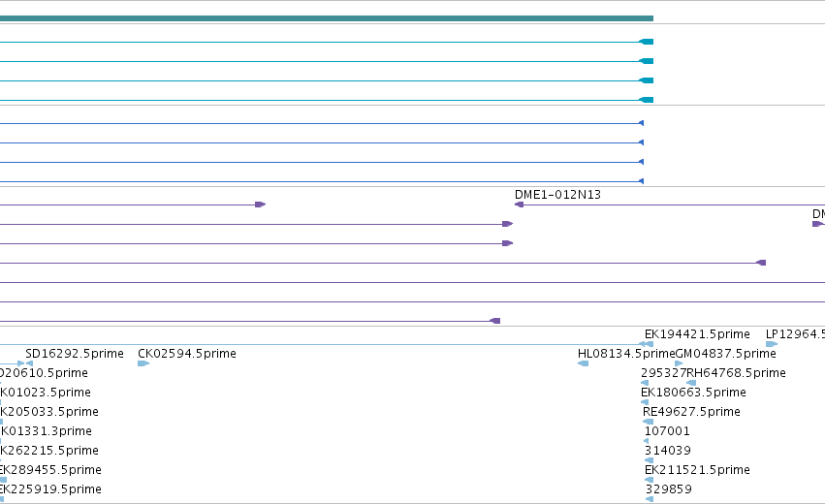825x504 pixels.
Task: Select the RH64768.5prime label
Action: [737, 373]
